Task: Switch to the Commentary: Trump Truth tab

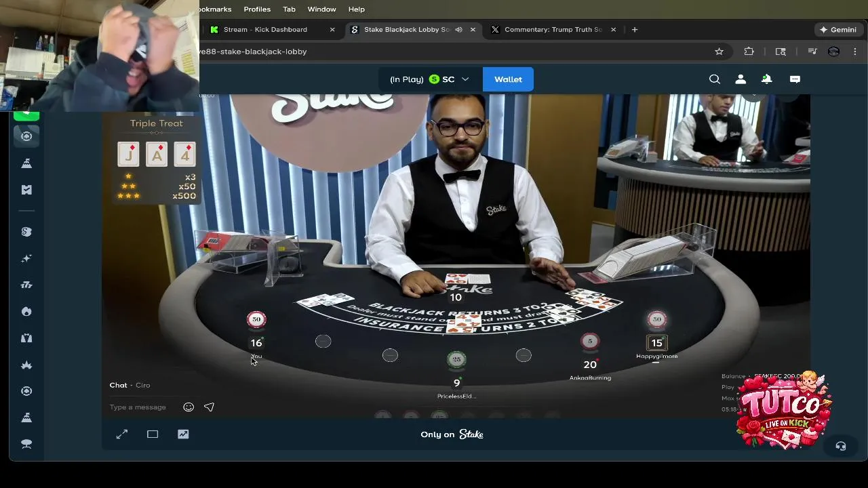Action: (553, 30)
